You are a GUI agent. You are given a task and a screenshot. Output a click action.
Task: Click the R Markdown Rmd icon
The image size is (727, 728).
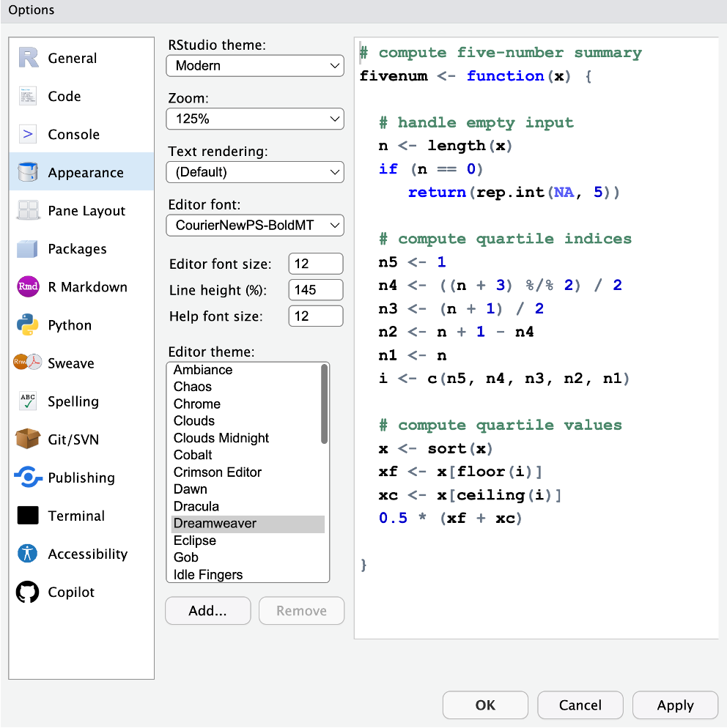pyautogui.click(x=28, y=286)
